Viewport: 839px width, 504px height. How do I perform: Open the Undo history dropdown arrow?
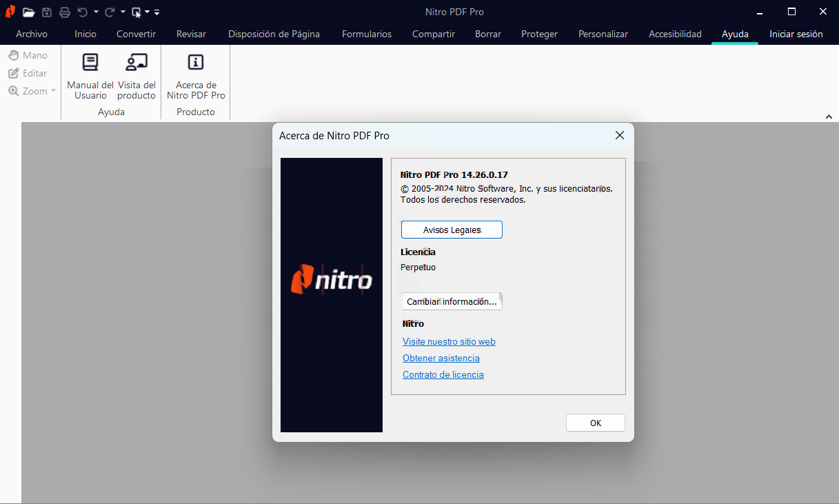pos(96,12)
